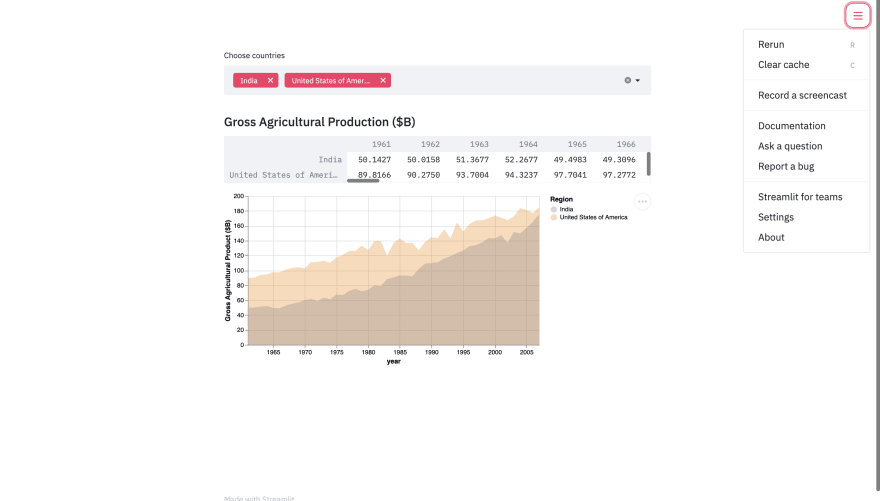Click the Choose countries label

(x=254, y=56)
